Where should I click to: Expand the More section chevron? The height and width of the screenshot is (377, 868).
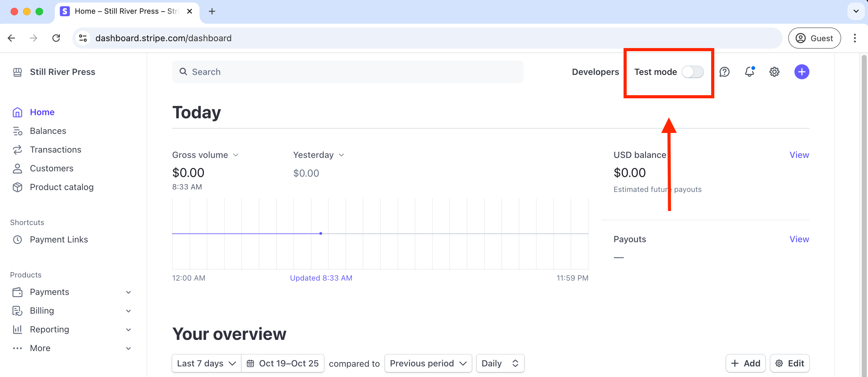(x=128, y=349)
